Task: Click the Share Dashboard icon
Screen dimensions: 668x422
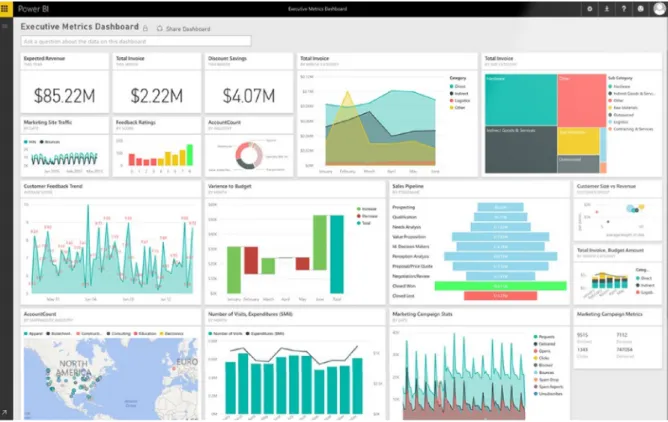Action: [160, 29]
